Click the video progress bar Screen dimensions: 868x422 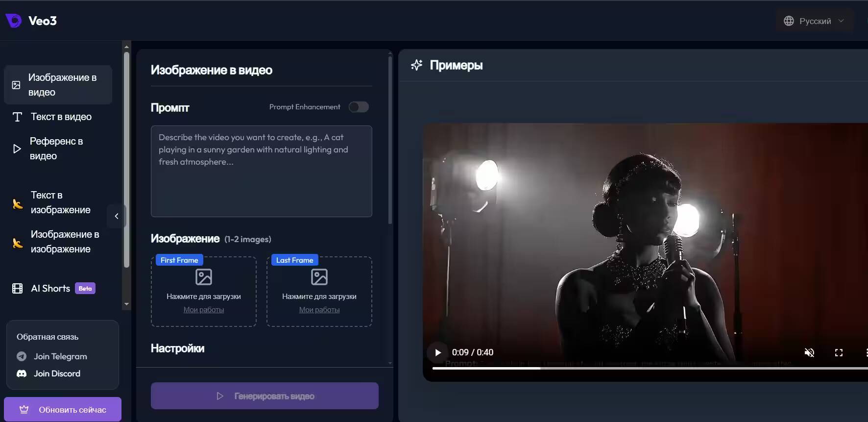(650, 368)
